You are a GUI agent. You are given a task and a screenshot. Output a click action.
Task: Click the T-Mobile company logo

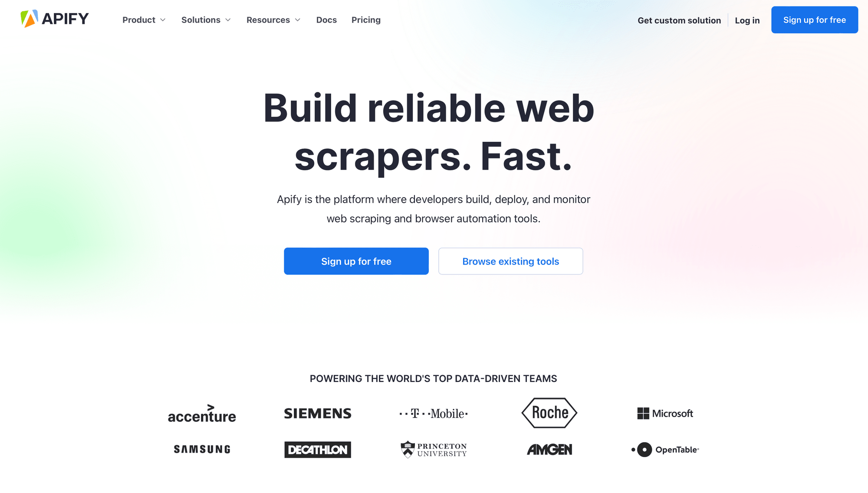(434, 413)
